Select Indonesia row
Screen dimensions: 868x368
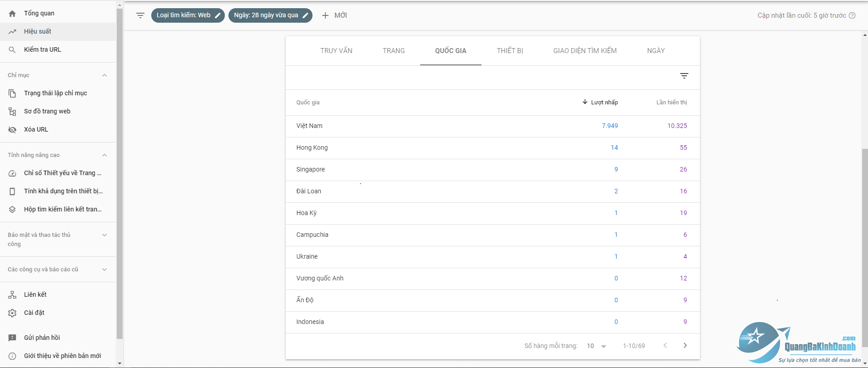(x=492, y=322)
